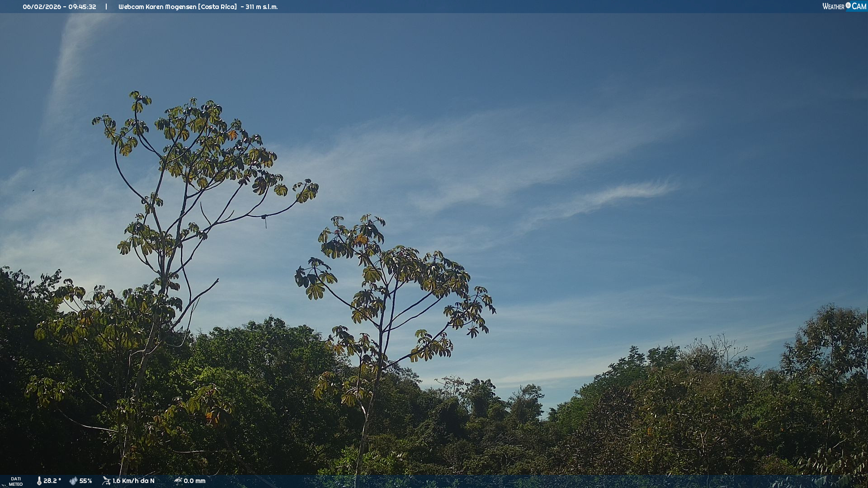The image size is (868, 488).
Task: Click the 06/02/2026 date stamp
Action: [x=42, y=7]
